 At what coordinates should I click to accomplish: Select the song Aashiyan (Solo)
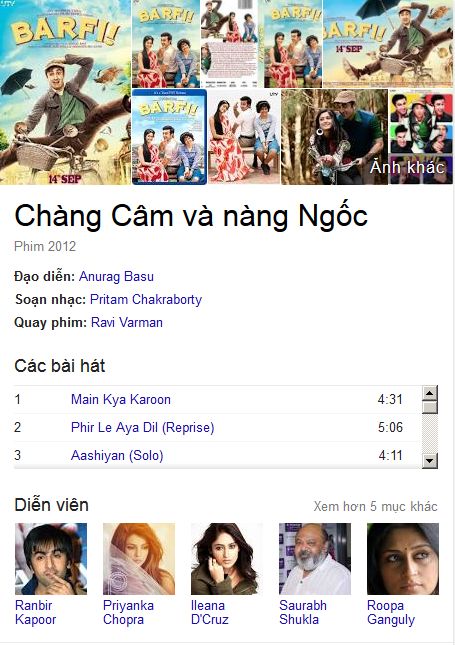tap(117, 455)
